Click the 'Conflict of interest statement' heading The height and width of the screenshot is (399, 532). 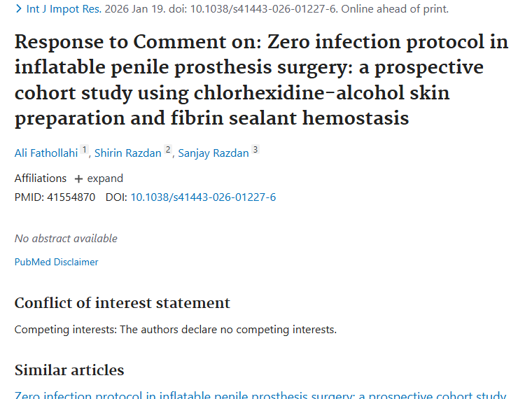122,303
